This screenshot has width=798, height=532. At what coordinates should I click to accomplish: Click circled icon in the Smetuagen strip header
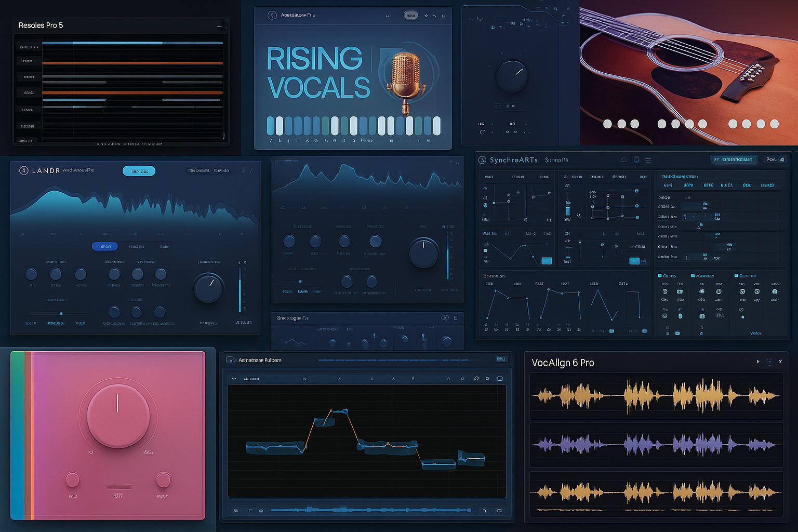coord(445,317)
